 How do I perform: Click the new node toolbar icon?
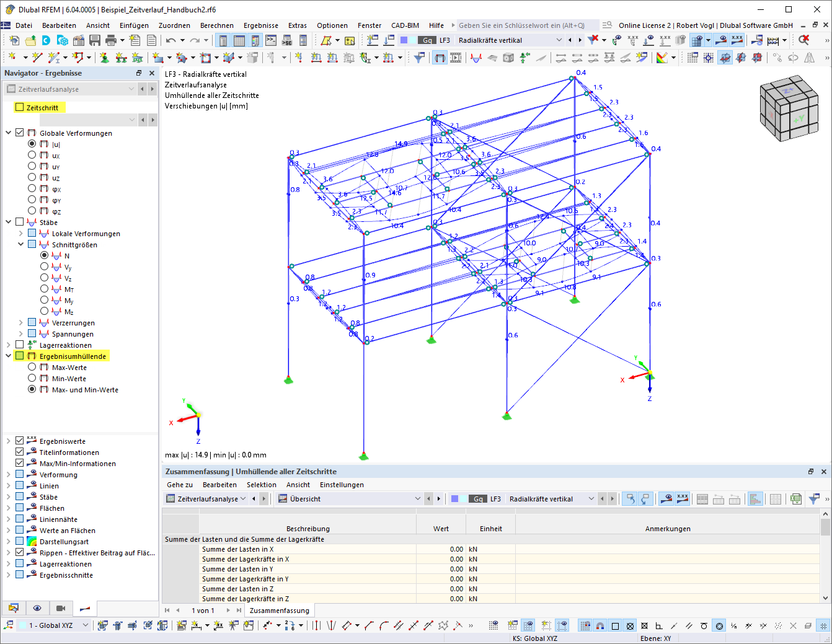[12, 58]
